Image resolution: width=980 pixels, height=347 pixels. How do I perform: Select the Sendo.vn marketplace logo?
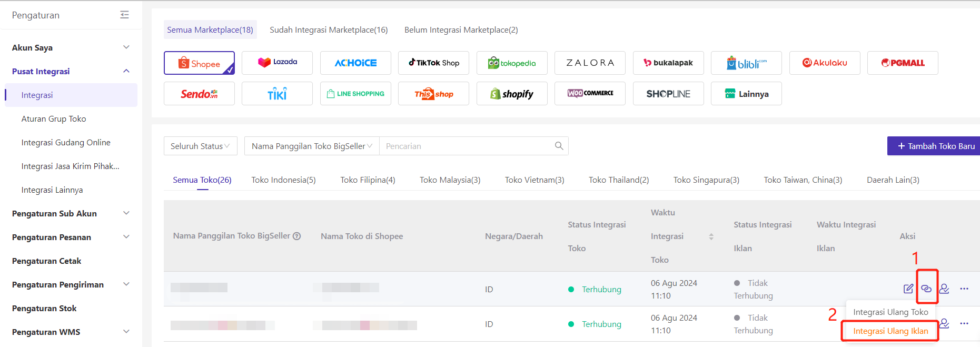(x=199, y=94)
